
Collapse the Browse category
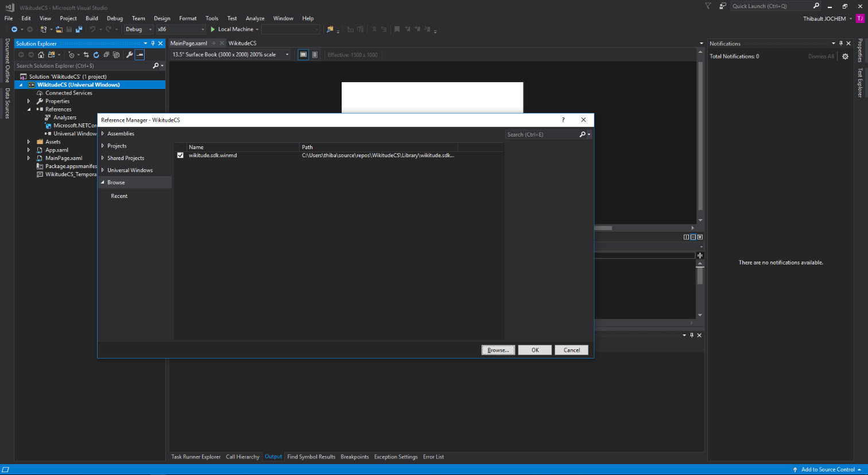[103, 182]
